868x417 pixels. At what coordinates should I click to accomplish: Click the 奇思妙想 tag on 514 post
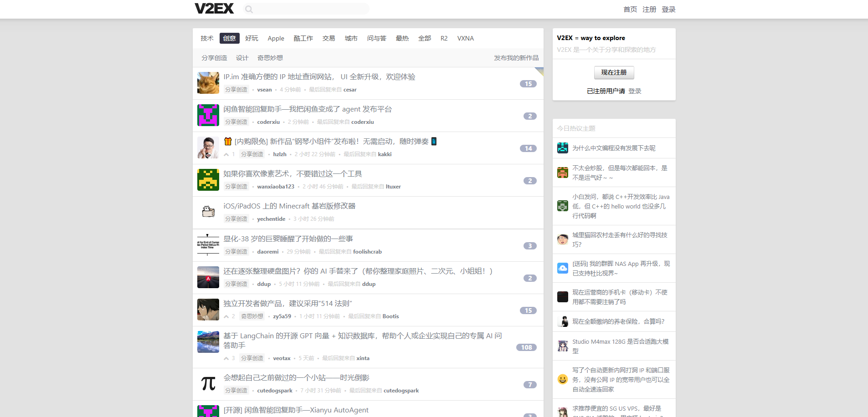(x=252, y=316)
